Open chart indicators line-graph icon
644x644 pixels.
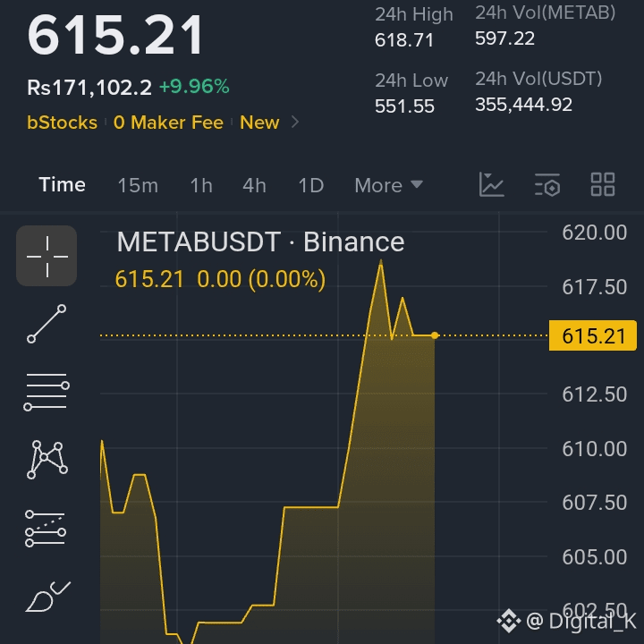click(492, 184)
